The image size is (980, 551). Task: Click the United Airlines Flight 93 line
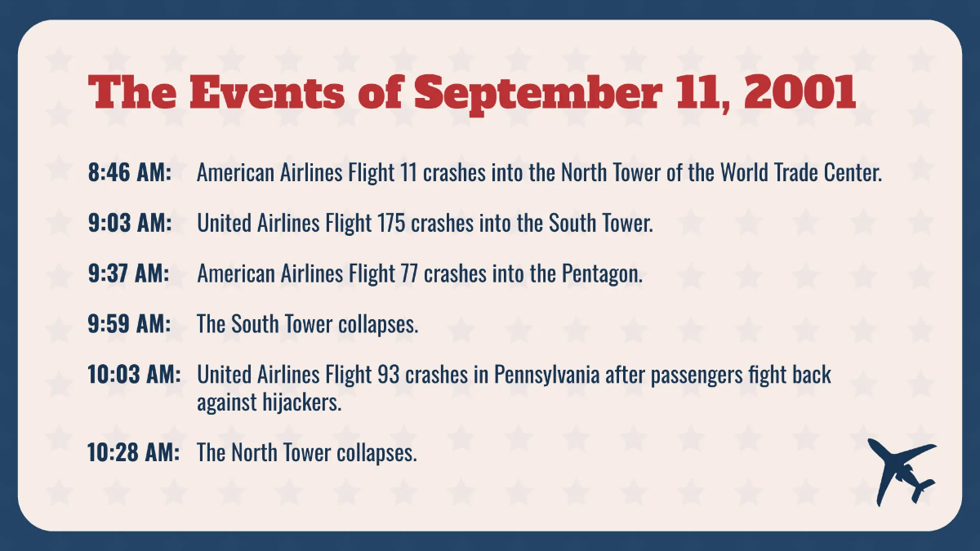pos(514,375)
